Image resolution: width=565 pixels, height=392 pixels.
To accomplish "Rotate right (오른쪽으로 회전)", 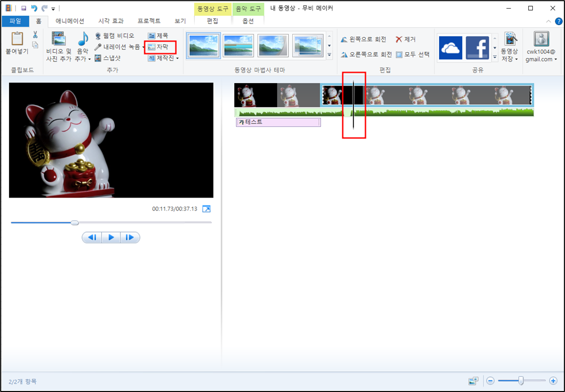I will [366, 54].
